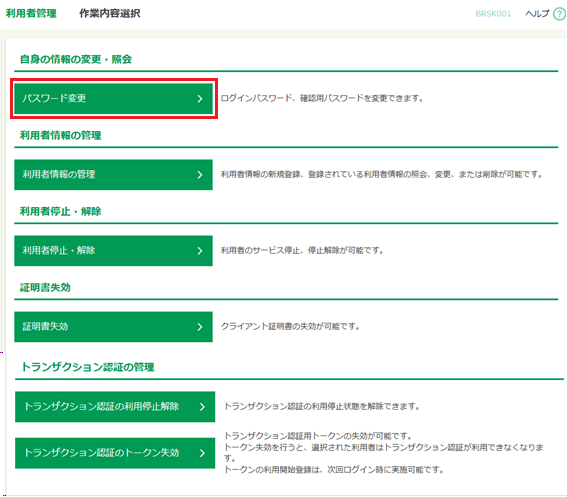Click the 作業内容選択 page heading
This screenshot has width=567, height=497.
(x=110, y=13)
